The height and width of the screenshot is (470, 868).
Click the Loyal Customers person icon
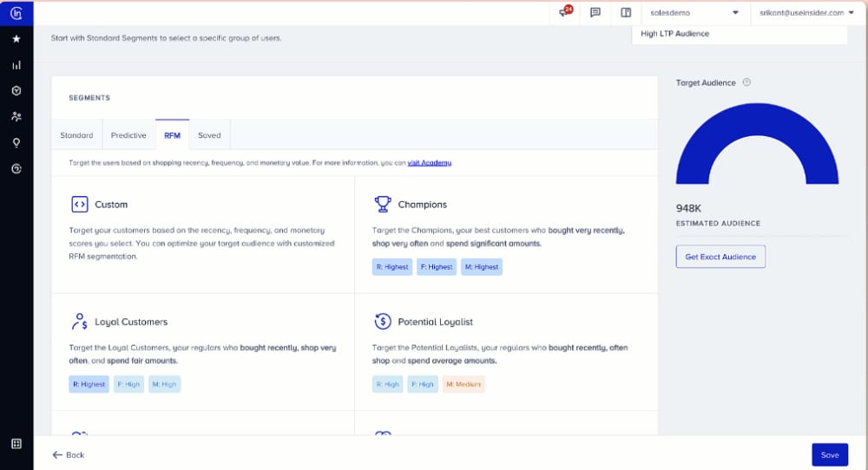pyautogui.click(x=79, y=321)
